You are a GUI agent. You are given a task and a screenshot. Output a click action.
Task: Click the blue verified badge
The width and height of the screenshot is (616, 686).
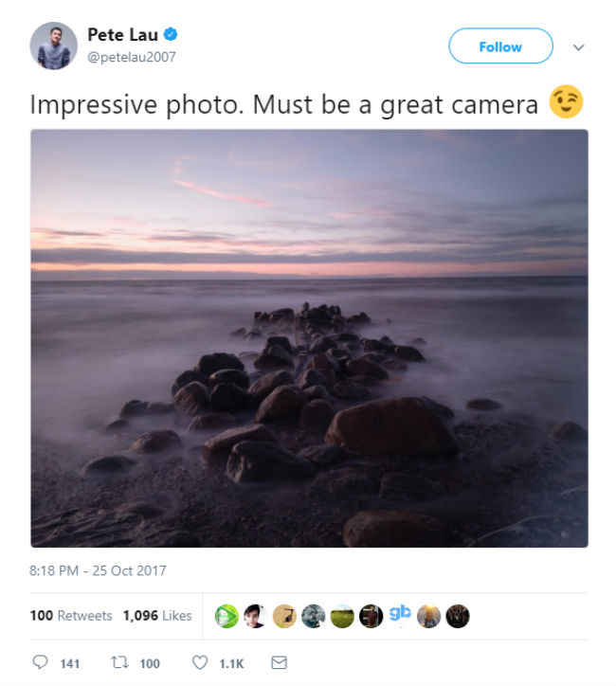[171, 34]
